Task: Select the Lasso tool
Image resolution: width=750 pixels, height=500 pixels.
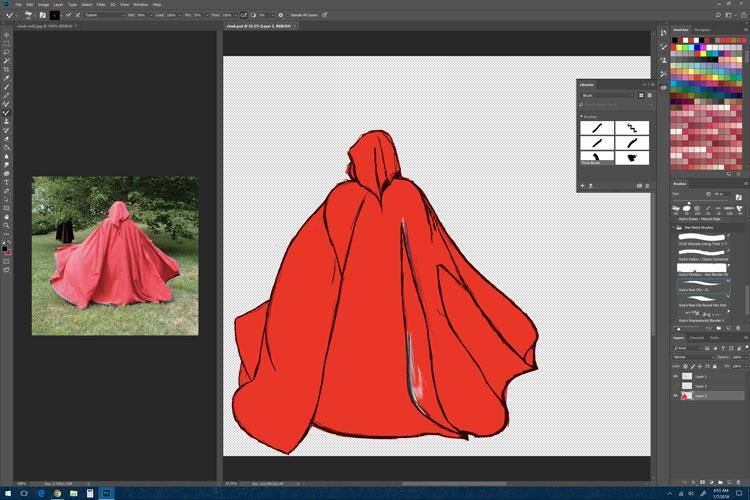Action: click(6, 52)
